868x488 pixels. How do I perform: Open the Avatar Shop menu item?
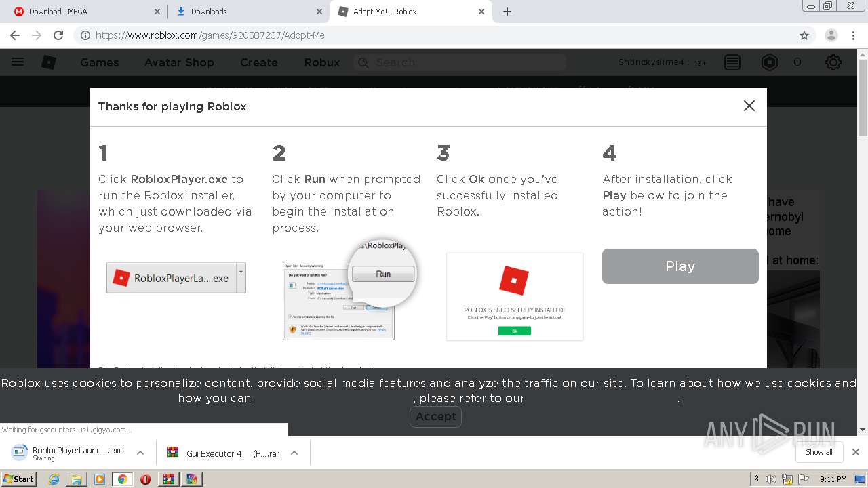(x=179, y=62)
